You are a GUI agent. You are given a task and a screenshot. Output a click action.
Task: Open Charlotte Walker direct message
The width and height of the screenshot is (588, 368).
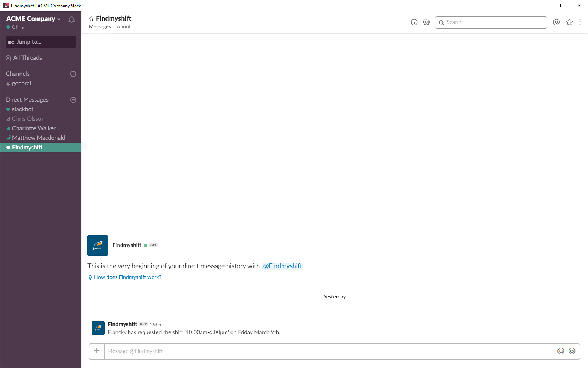31,128
